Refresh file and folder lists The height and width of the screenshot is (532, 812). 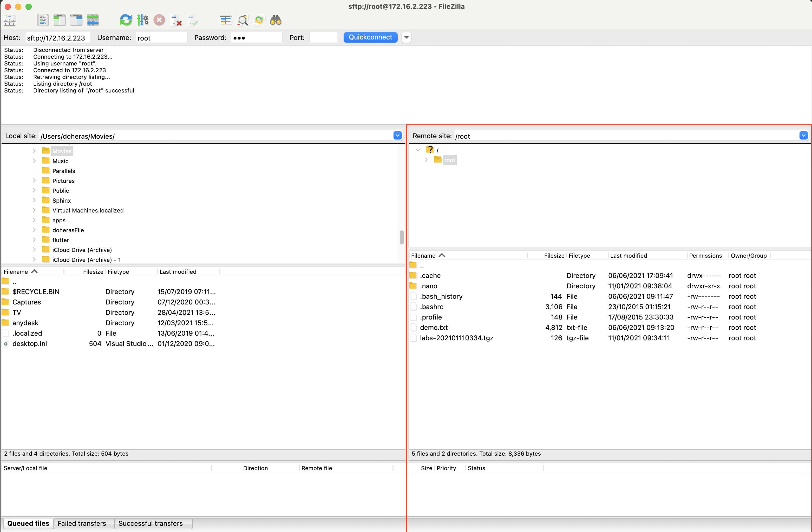point(126,21)
